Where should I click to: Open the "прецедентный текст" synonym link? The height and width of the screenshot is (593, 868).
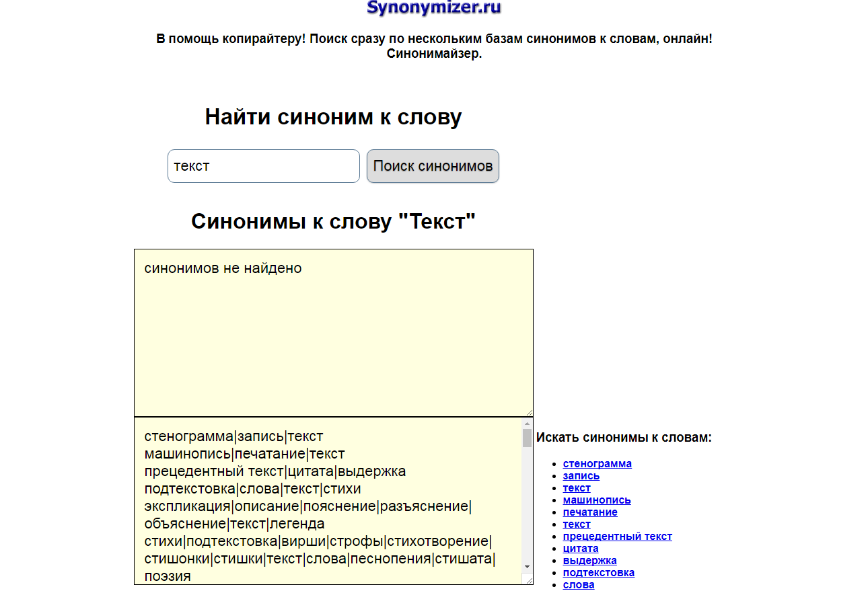[617, 536]
